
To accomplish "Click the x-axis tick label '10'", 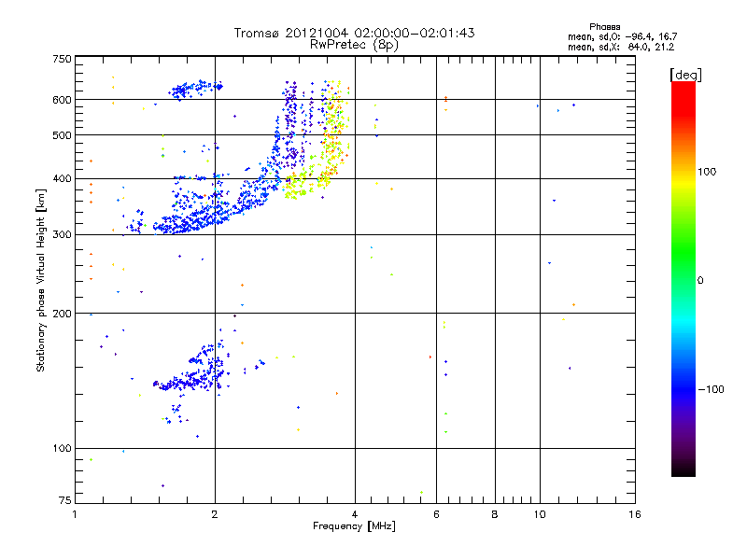I will click(x=540, y=514).
